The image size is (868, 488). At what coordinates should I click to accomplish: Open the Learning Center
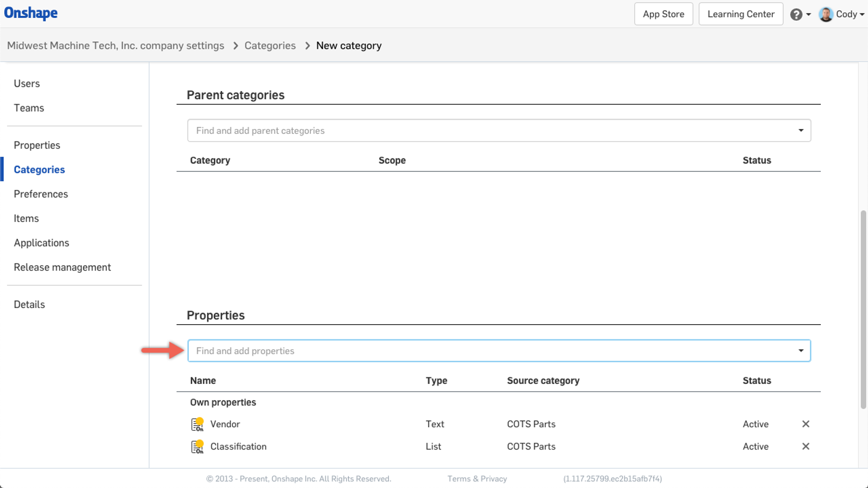(741, 14)
